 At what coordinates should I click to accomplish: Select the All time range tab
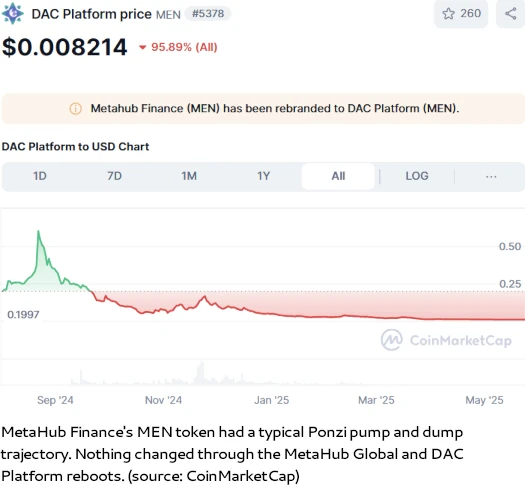pyautogui.click(x=338, y=176)
